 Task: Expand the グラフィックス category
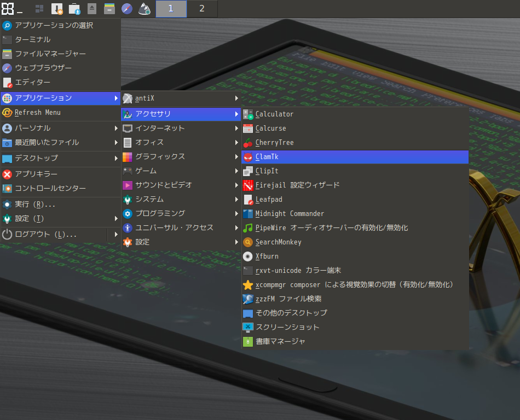click(x=181, y=156)
